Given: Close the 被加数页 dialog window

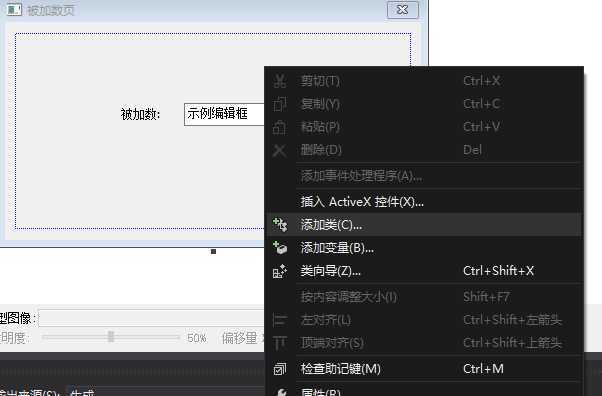Looking at the screenshot, I should click(x=402, y=10).
